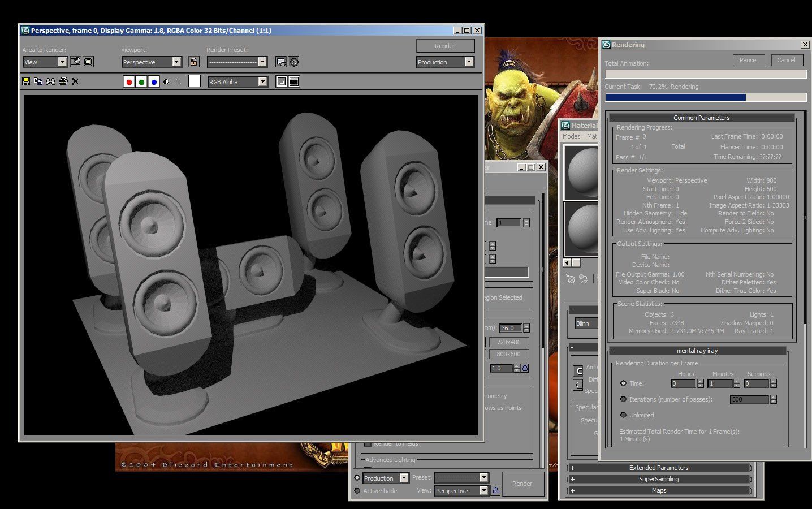
Task: Click the Print Image icon
Action: coord(63,81)
